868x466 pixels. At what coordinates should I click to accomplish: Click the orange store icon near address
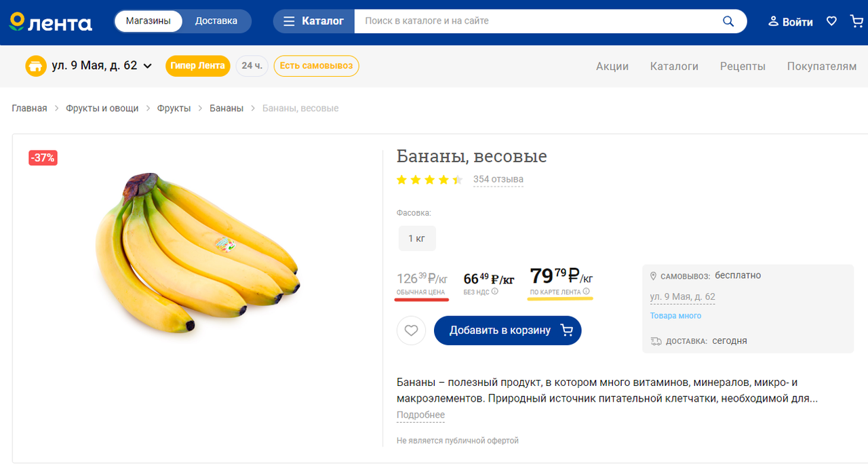click(35, 66)
